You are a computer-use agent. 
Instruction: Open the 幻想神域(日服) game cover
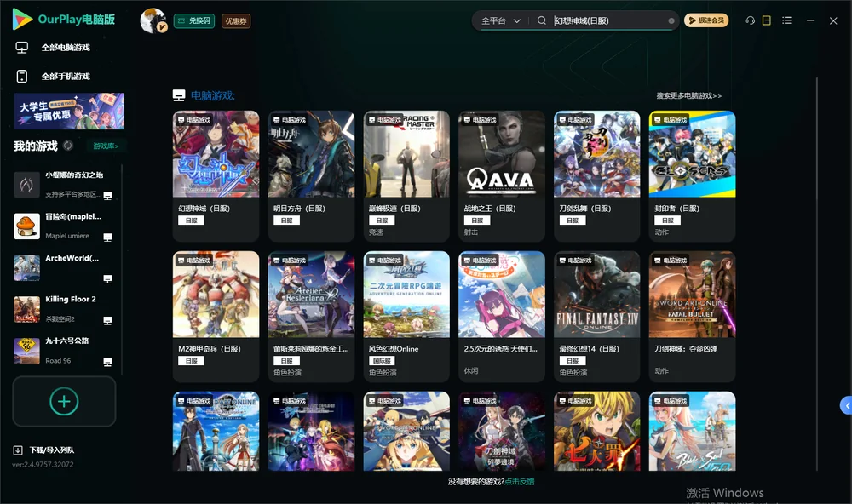pyautogui.click(x=216, y=154)
